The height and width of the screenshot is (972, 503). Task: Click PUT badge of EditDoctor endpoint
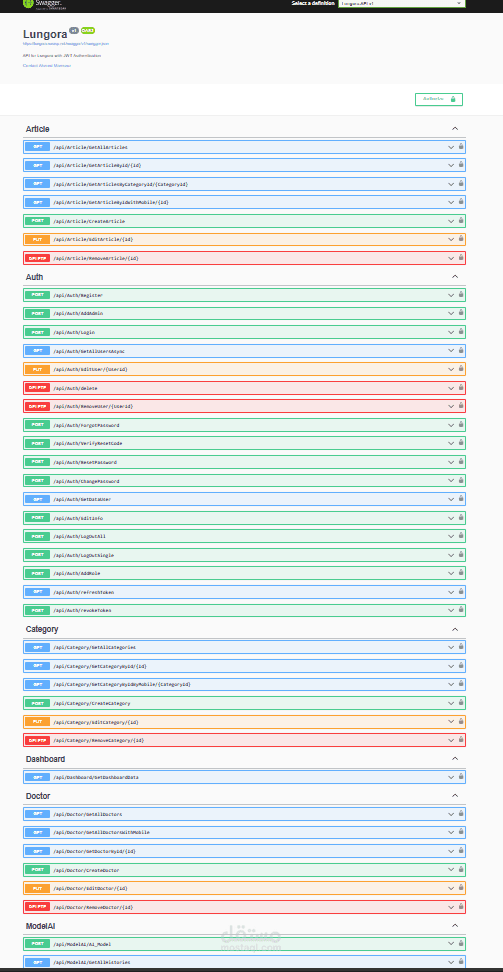click(37, 888)
